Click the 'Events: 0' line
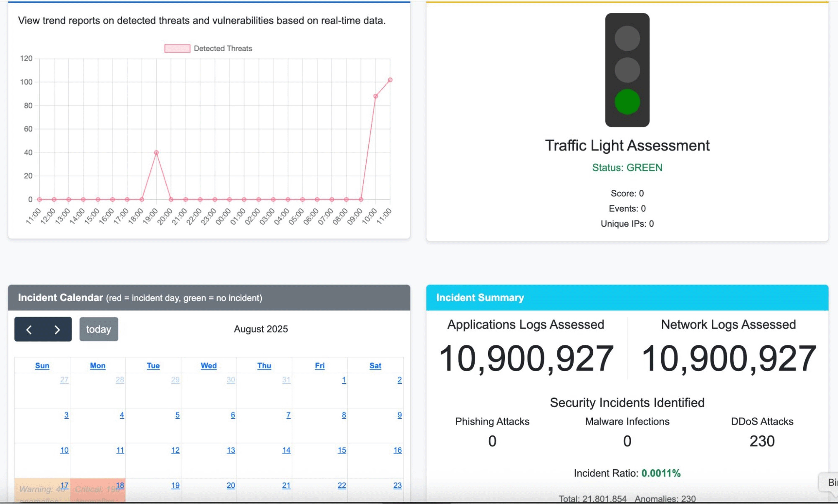Viewport: 838px width, 504px height. (627, 208)
